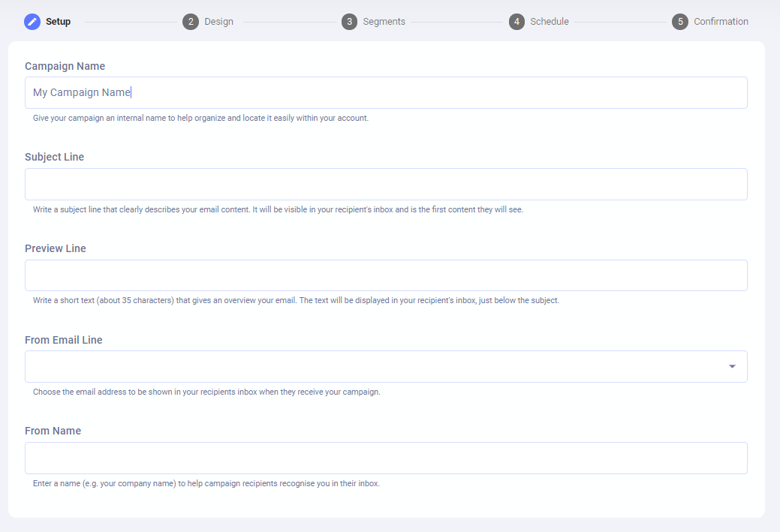Click the pencil icon for Setup step
The width and height of the screenshot is (780, 532).
(x=32, y=22)
